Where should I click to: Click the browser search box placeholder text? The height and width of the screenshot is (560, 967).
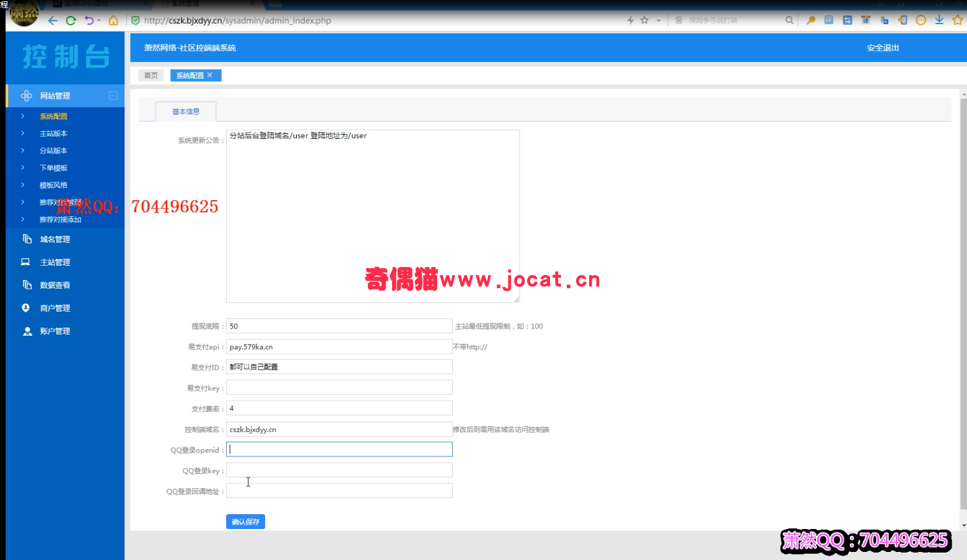tap(713, 20)
